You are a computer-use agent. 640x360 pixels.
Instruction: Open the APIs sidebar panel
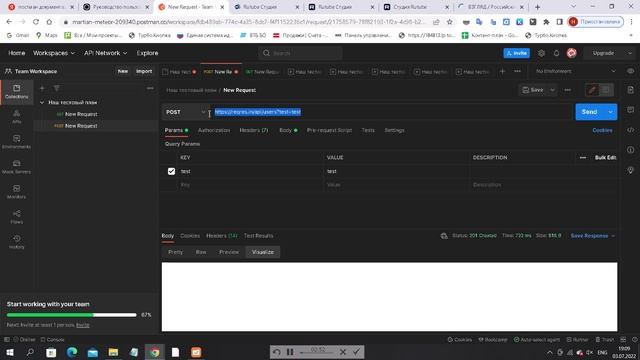click(17, 117)
